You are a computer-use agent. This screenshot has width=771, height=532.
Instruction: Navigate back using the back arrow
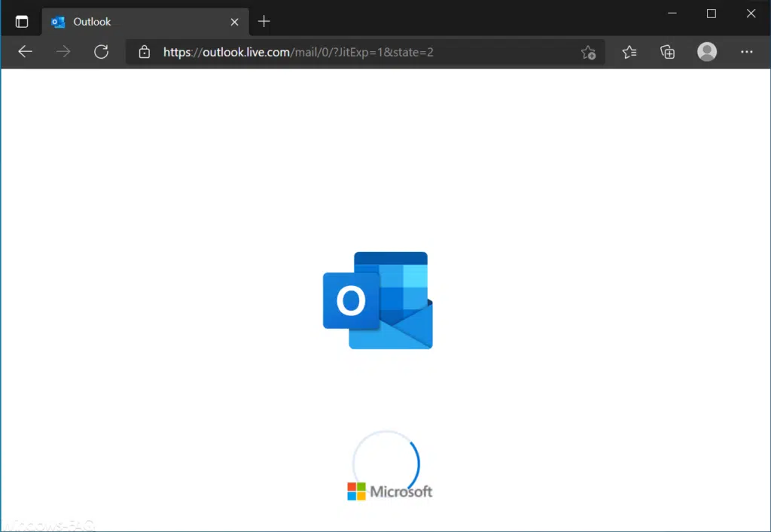pyautogui.click(x=25, y=52)
